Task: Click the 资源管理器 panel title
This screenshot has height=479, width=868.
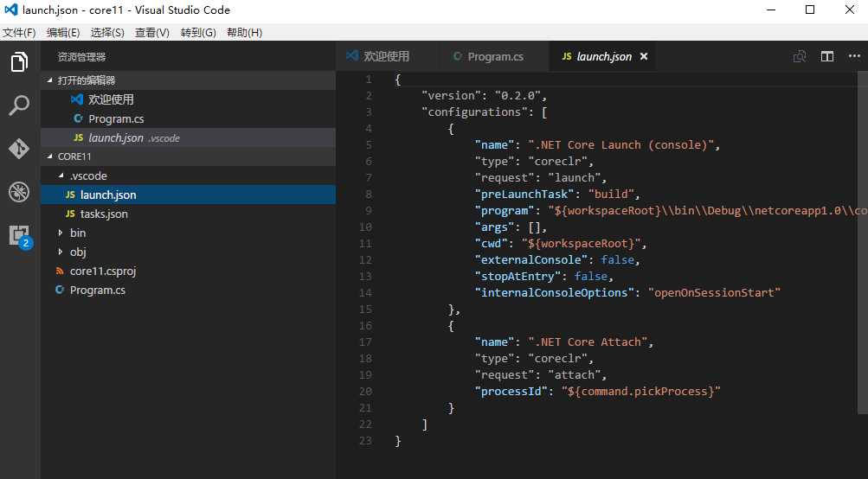Action: click(81, 57)
